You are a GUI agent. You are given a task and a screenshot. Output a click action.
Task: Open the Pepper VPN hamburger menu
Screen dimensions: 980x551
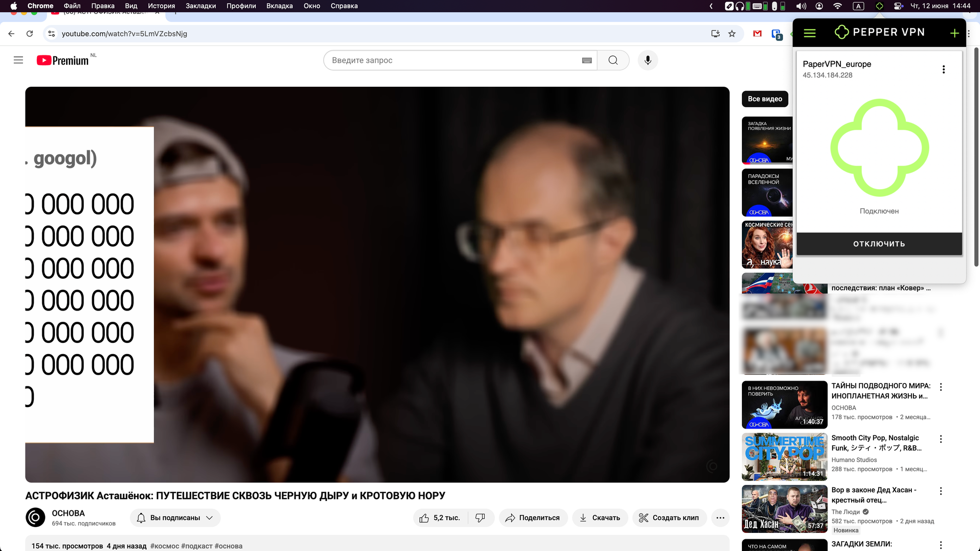[x=809, y=33]
